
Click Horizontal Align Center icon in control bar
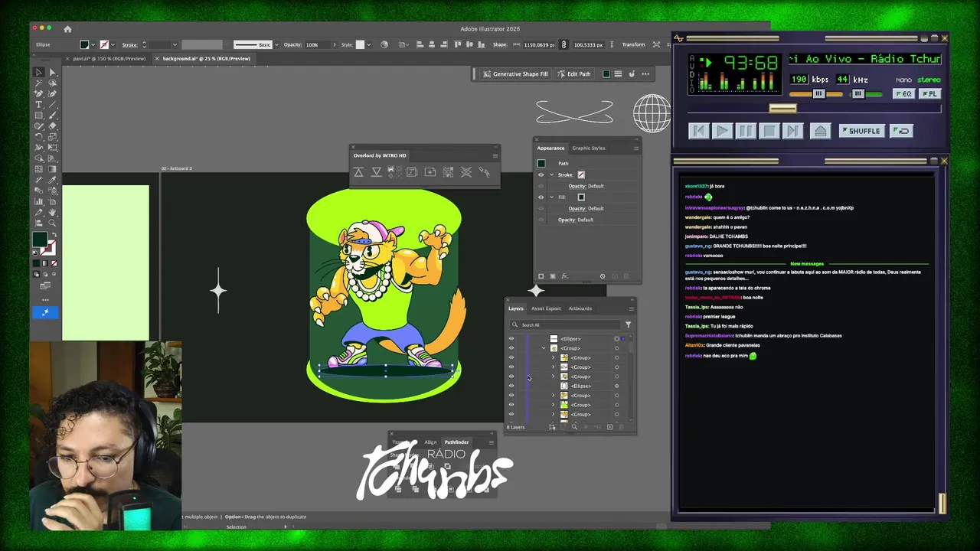tap(431, 44)
